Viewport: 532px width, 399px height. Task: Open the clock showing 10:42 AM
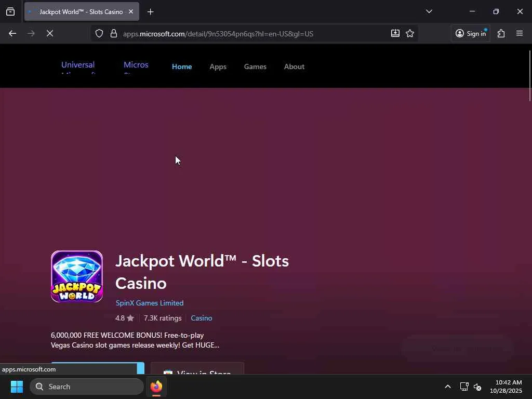click(x=506, y=387)
